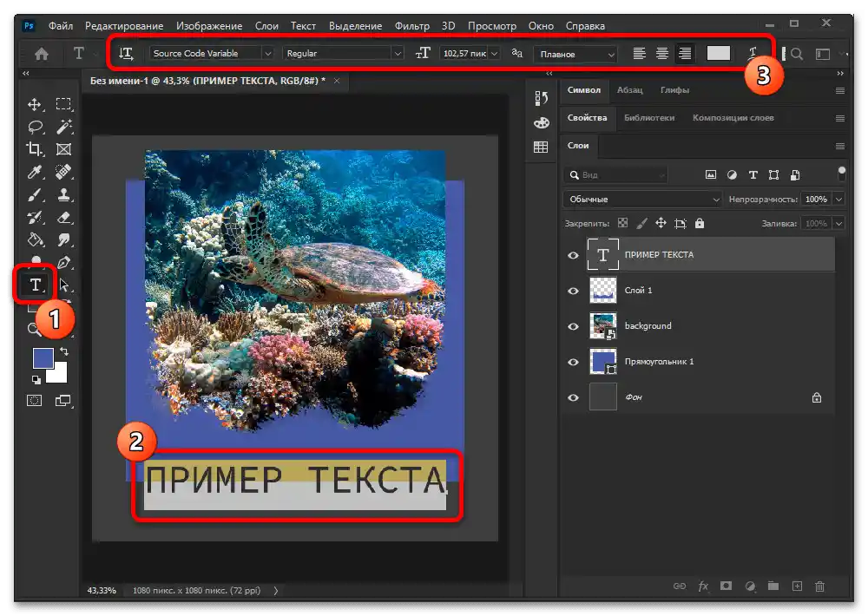The height and width of the screenshot is (616, 868).
Task: Choose the Brush tool
Action: [35, 195]
